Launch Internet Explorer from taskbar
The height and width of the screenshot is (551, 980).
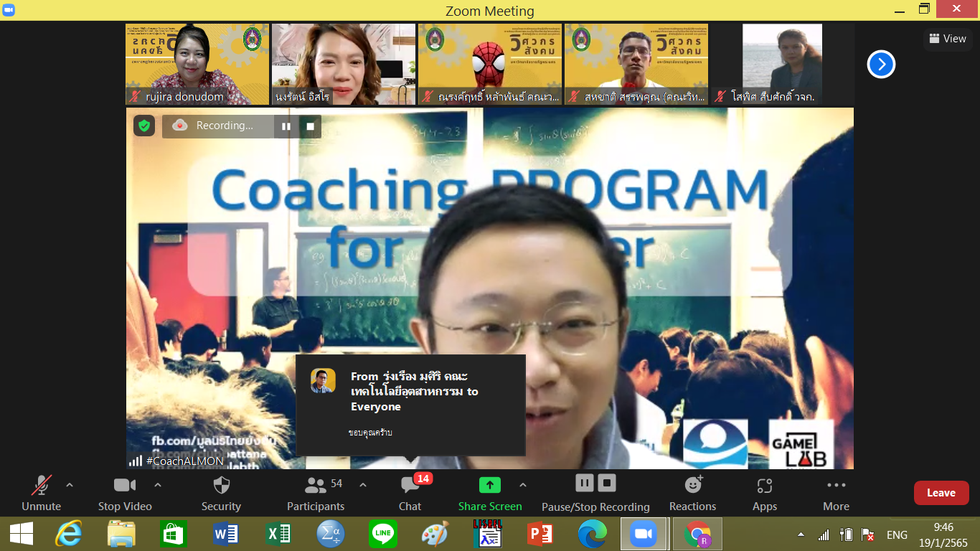(x=68, y=534)
